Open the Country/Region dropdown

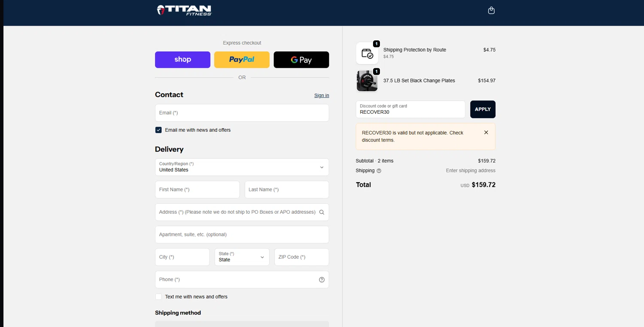242,167
